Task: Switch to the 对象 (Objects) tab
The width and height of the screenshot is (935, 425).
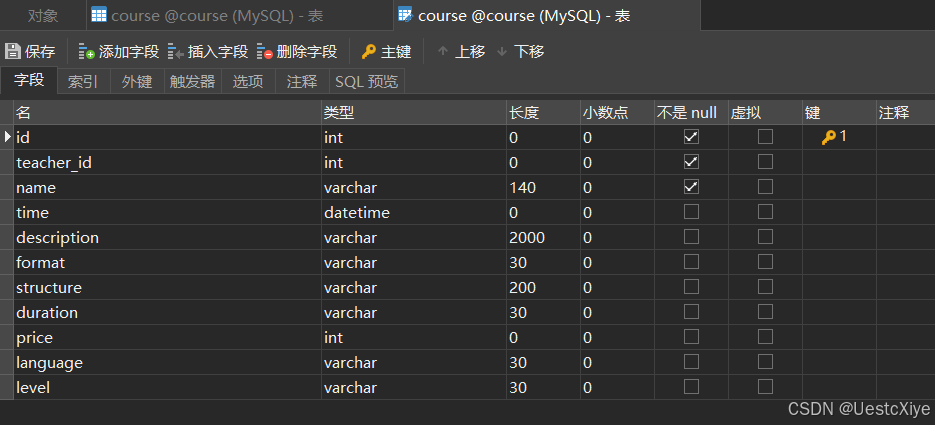Action: click(43, 15)
